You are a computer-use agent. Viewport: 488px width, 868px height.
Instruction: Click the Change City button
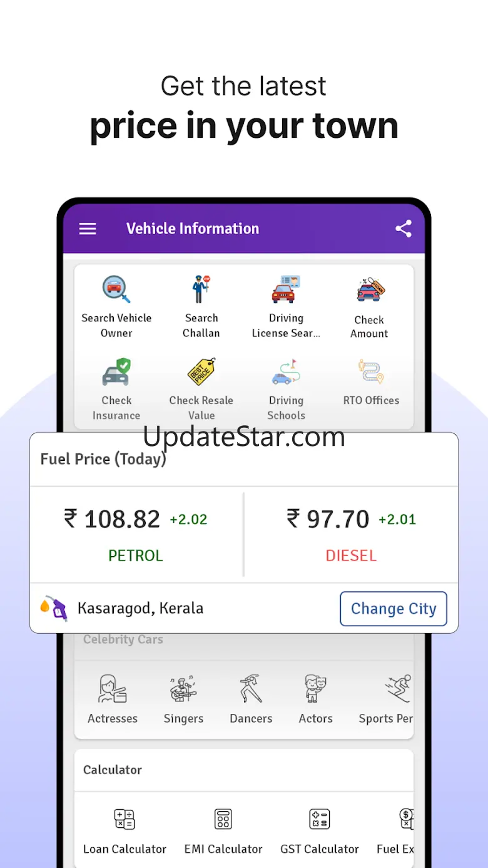point(394,609)
